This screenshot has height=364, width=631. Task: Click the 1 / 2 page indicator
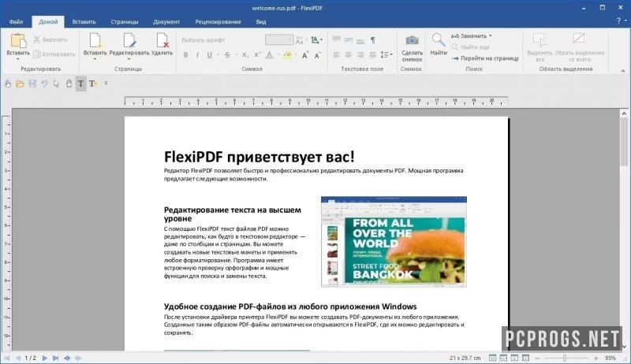click(x=31, y=358)
